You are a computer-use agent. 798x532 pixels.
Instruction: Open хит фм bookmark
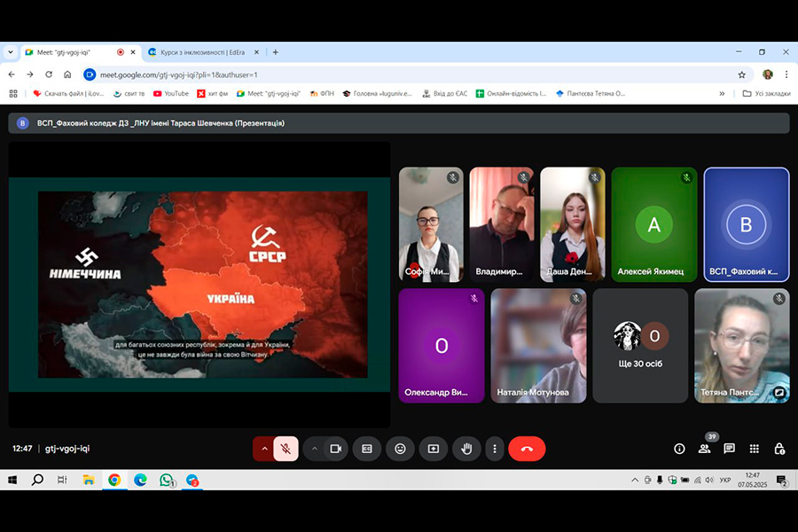(213, 94)
